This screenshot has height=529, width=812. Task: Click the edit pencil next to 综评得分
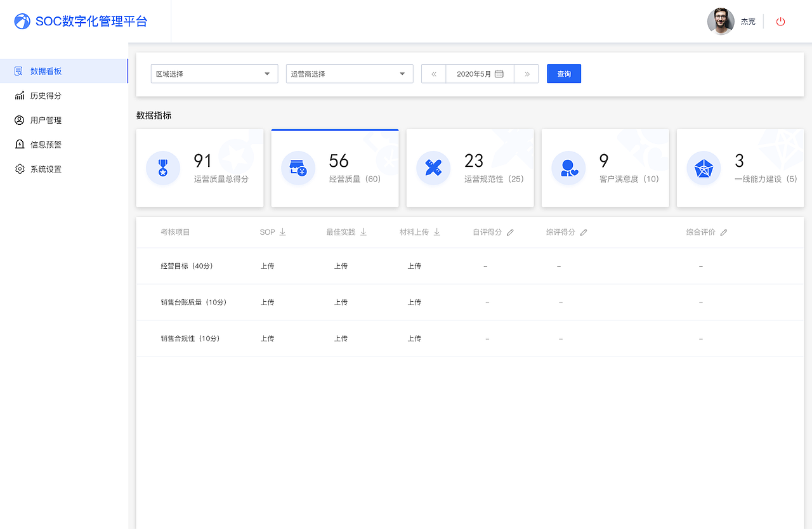[x=584, y=232]
